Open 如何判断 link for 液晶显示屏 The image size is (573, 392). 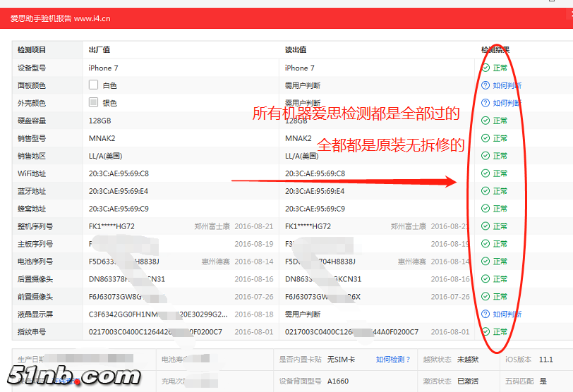click(x=507, y=314)
